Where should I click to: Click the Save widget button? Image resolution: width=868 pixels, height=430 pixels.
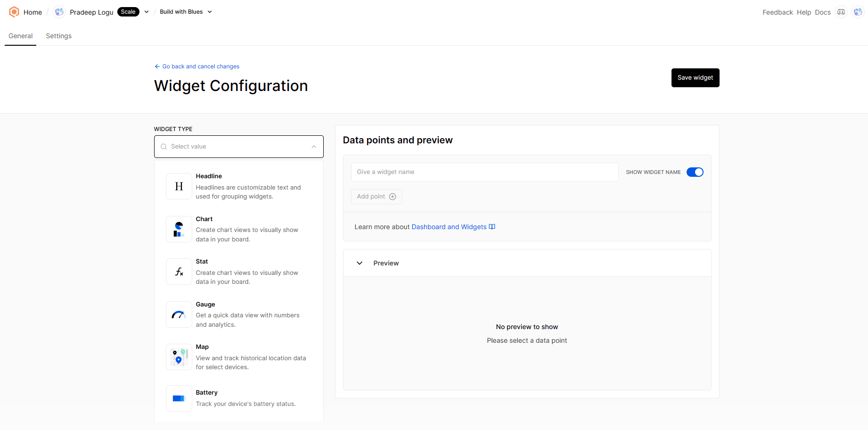695,78
